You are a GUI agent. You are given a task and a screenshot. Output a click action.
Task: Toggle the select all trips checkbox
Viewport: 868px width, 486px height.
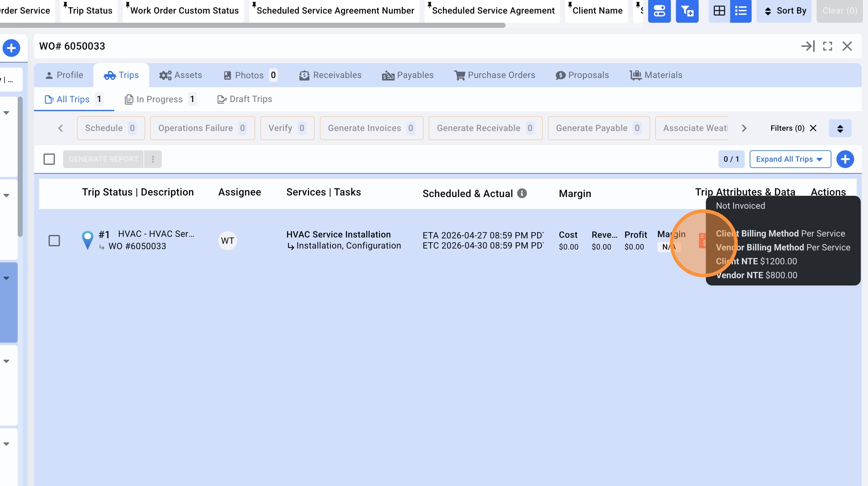point(49,159)
